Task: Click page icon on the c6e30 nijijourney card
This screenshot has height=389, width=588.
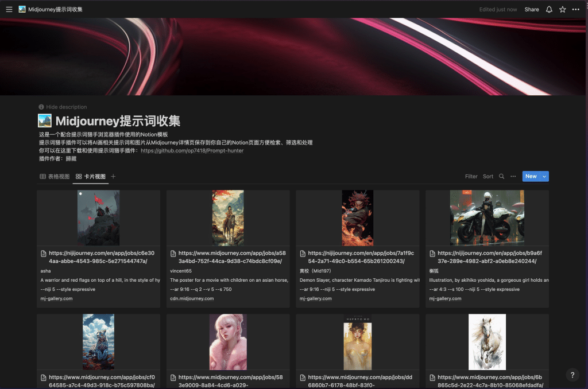Action: (44, 254)
